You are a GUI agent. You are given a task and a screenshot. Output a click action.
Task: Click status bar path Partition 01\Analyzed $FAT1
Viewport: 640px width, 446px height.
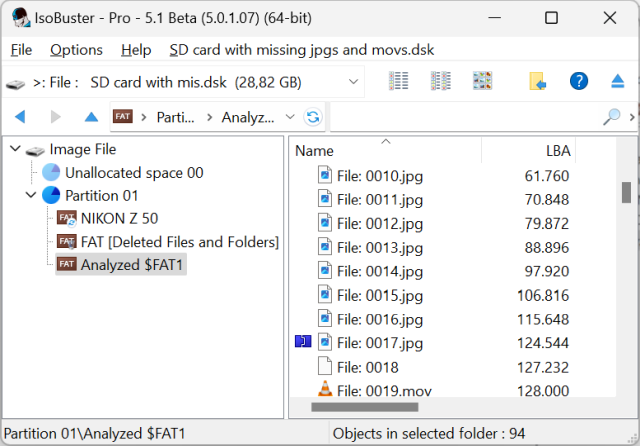click(x=94, y=433)
